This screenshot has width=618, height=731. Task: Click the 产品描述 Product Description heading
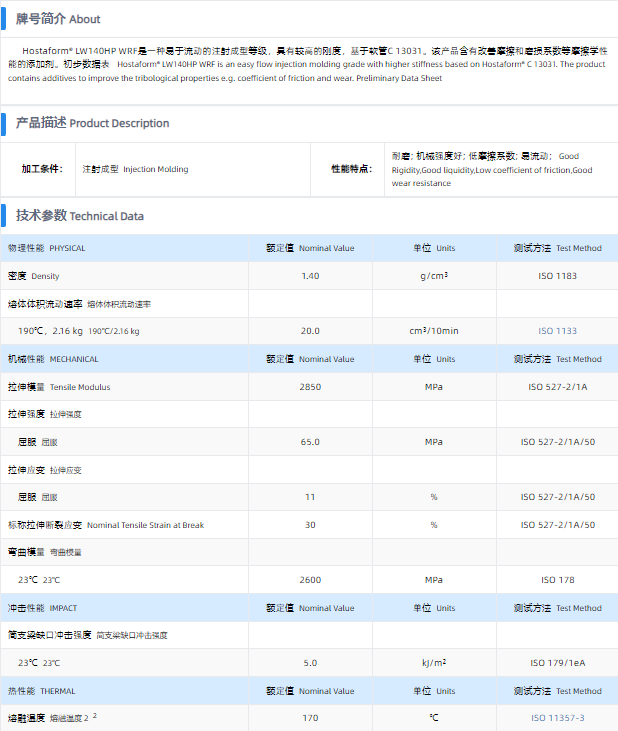point(92,123)
